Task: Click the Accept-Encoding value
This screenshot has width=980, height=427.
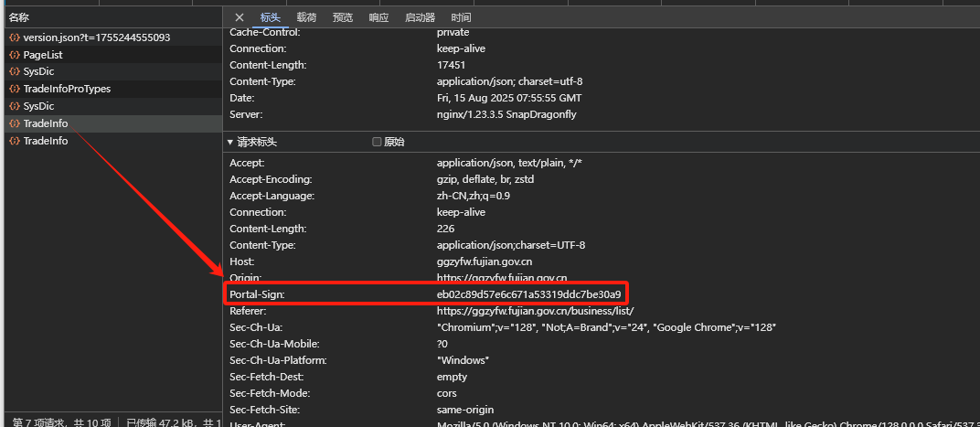Action: (x=485, y=179)
